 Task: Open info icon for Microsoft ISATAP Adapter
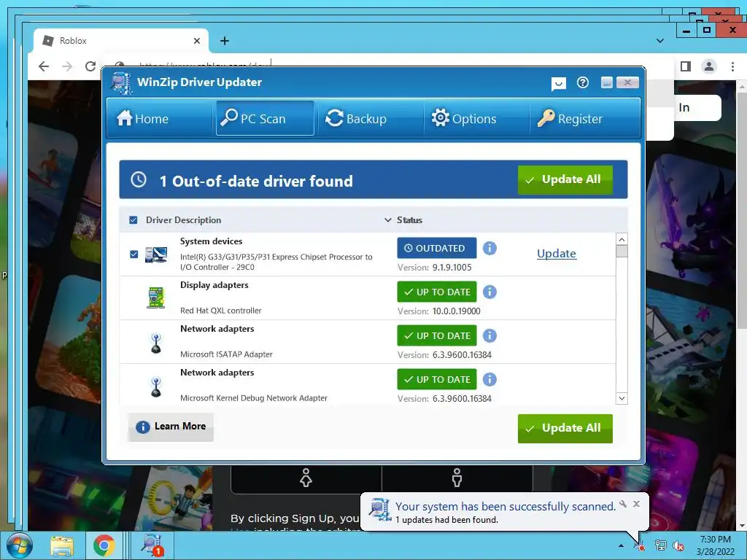point(489,335)
